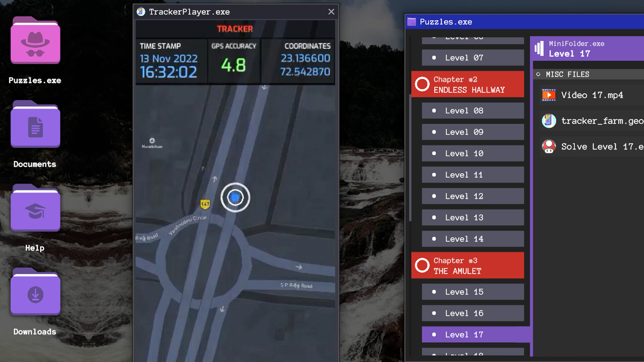The image size is (644, 362).
Task: Click the tracker_farm.geo phone map icon
Action: coord(549,121)
